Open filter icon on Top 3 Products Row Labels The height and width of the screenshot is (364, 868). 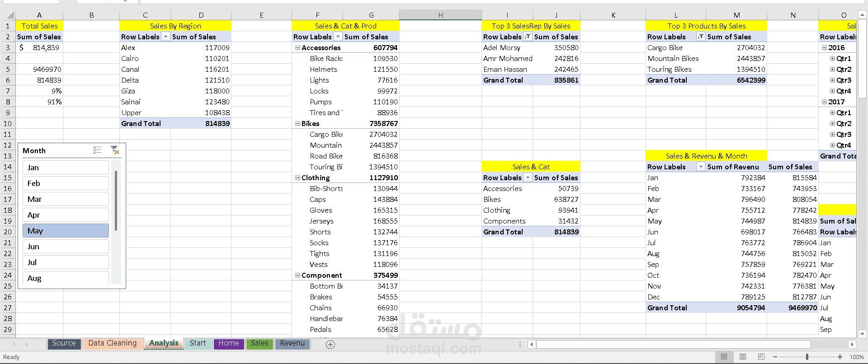pos(700,37)
